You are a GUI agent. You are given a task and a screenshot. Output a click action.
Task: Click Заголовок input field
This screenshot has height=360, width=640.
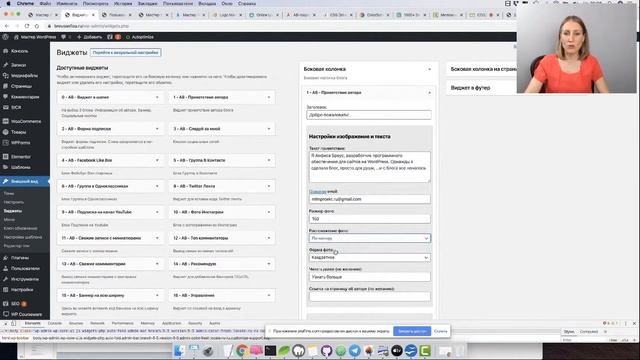[x=369, y=115]
